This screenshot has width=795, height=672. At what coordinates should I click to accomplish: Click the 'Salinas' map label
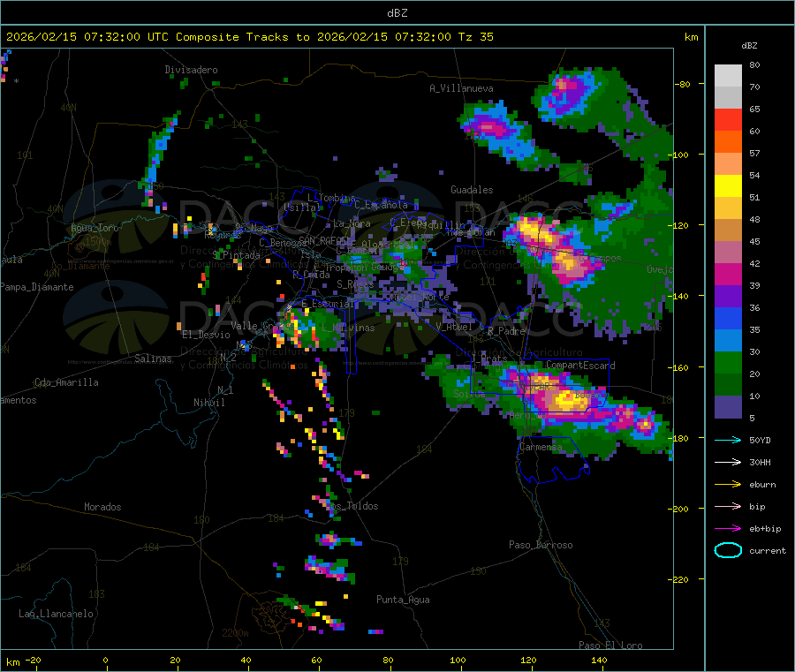click(153, 359)
